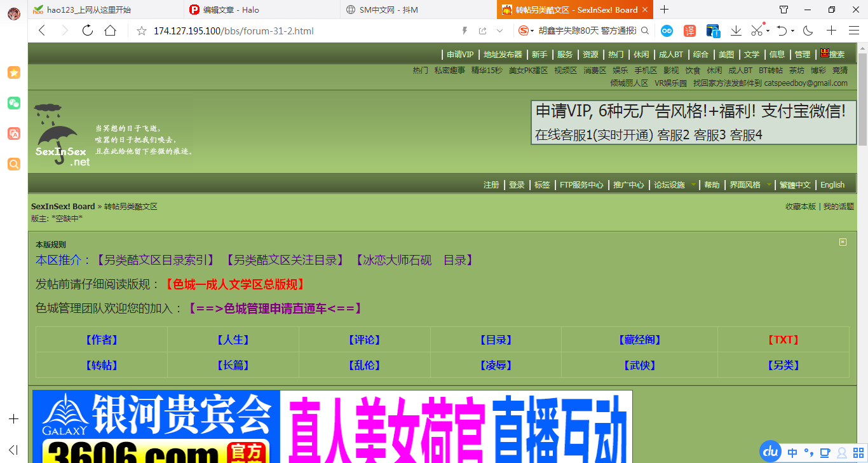868x463 pixels.
Task: Click the 注册 link
Action: click(491, 185)
